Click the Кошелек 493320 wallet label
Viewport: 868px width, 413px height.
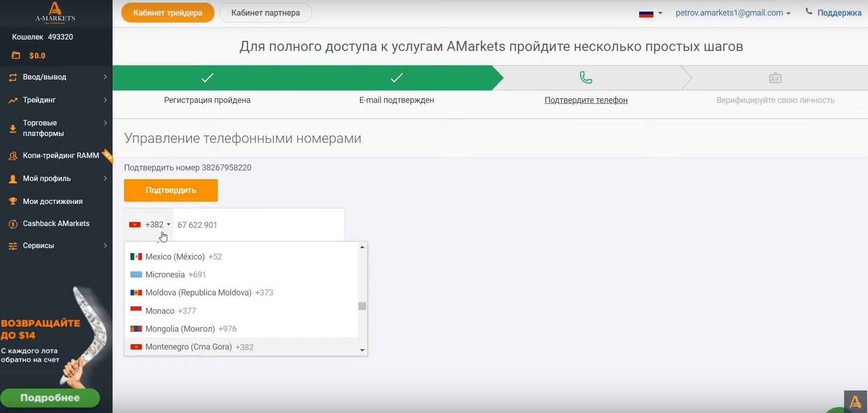point(42,37)
